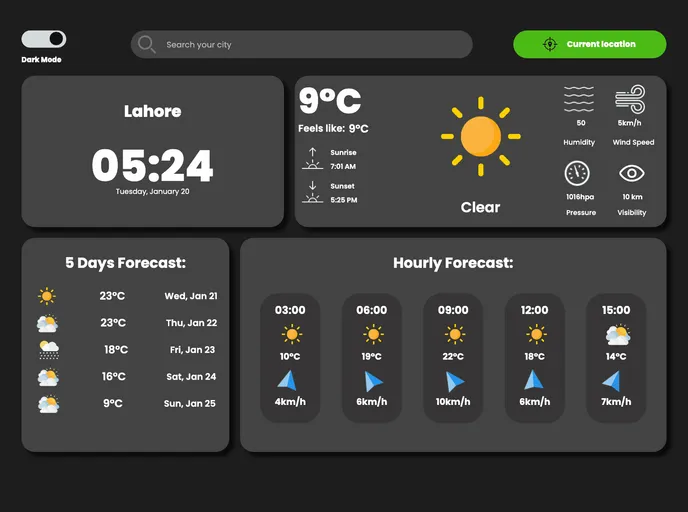
Task: Select the Humidity waves icon
Action: [x=578, y=98]
